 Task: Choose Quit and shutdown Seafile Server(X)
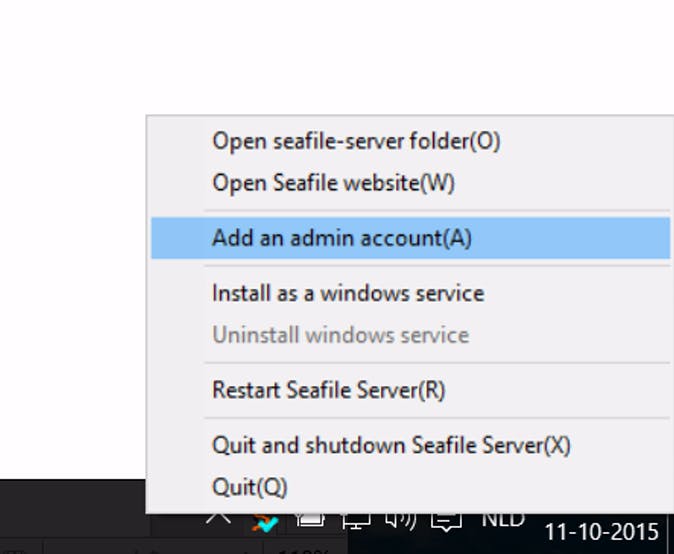[391, 445]
